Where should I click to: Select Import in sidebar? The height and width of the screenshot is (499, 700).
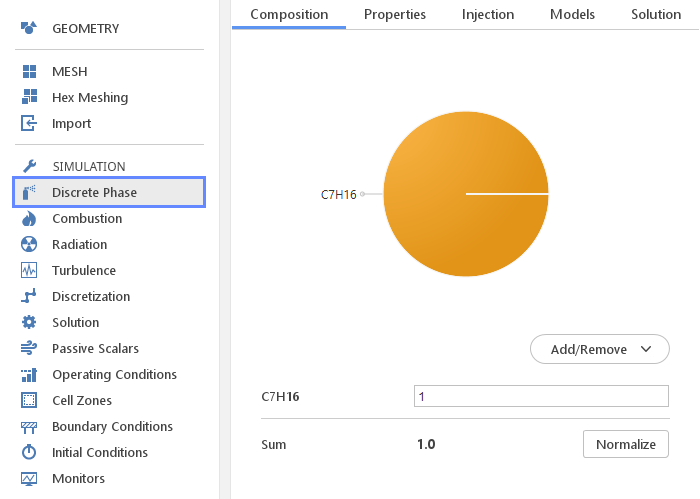(x=71, y=123)
